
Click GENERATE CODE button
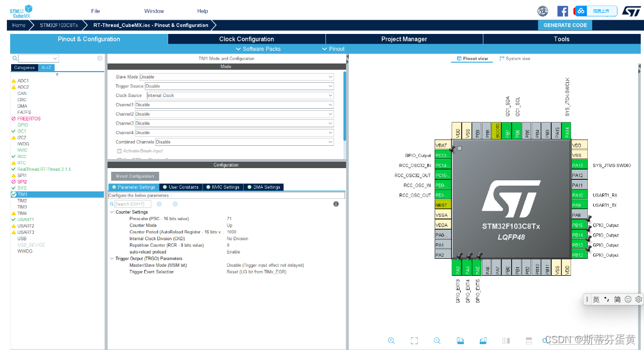[x=565, y=25]
